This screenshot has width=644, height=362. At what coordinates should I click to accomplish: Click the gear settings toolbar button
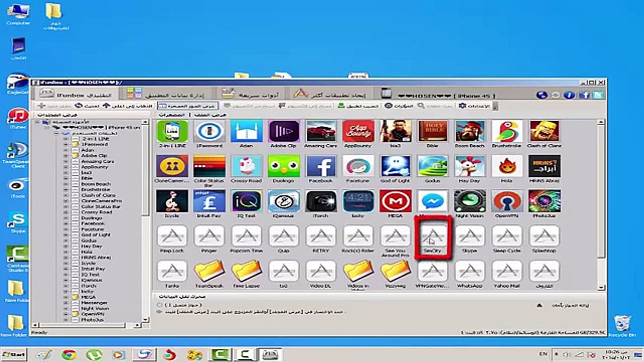click(x=474, y=106)
